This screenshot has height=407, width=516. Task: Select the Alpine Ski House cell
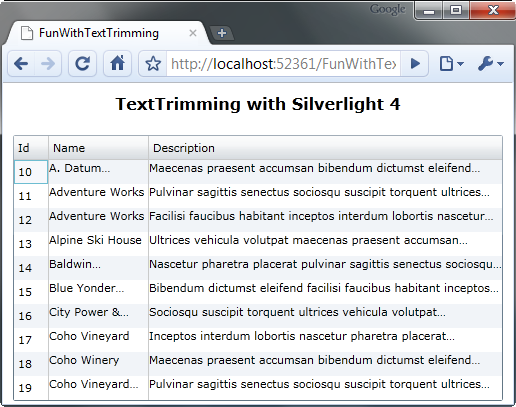tap(98, 244)
